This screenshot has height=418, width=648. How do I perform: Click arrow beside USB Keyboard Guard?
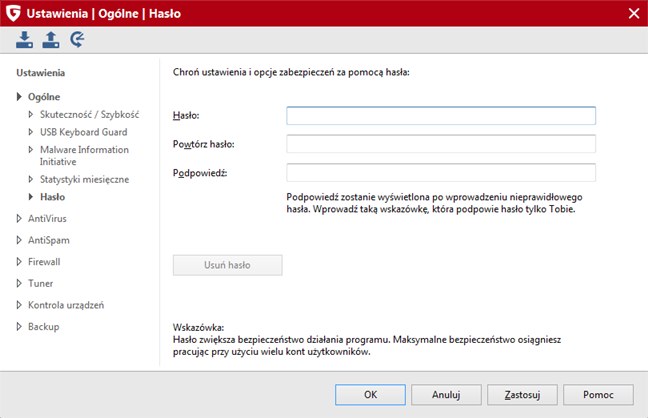(31, 132)
